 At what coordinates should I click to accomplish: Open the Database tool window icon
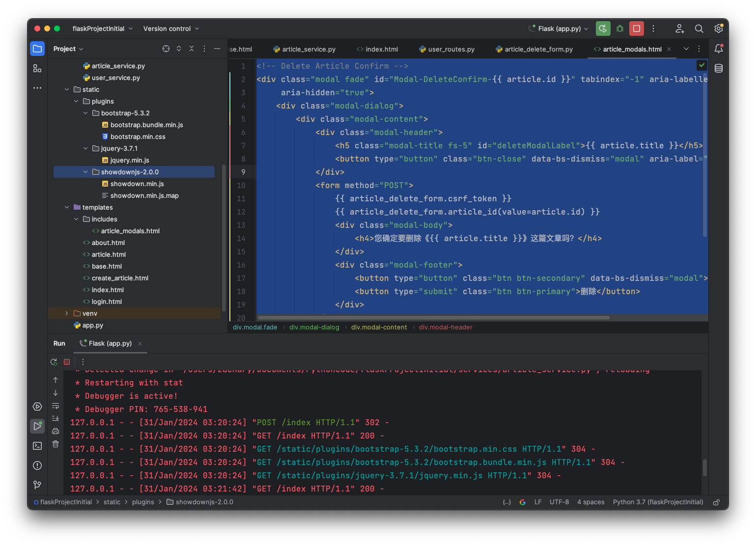[x=719, y=68]
